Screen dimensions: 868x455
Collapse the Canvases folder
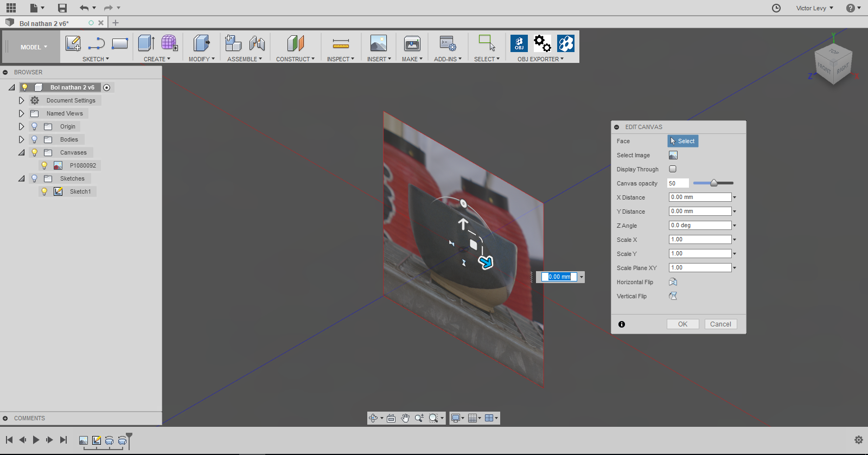coord(21,152)
